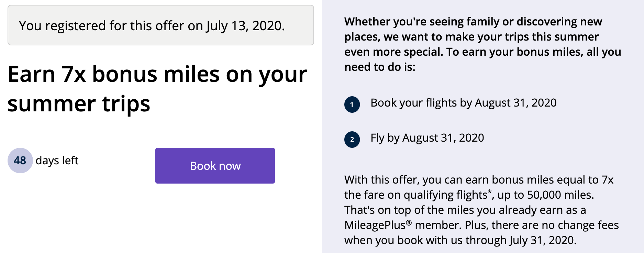Image resolution: width=644 pixels, height=253 pixels.
Task: Click the Book now button
Action: (x=215, y=166)
